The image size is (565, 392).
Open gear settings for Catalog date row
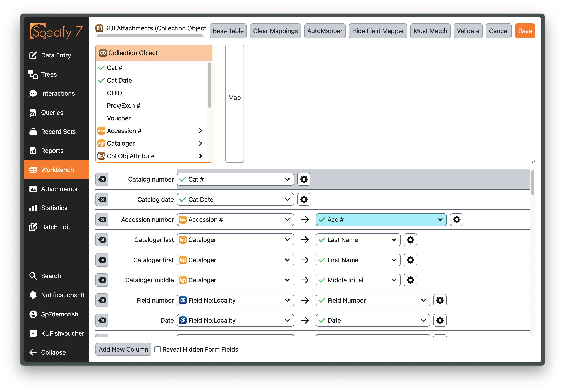pos(303,199)
